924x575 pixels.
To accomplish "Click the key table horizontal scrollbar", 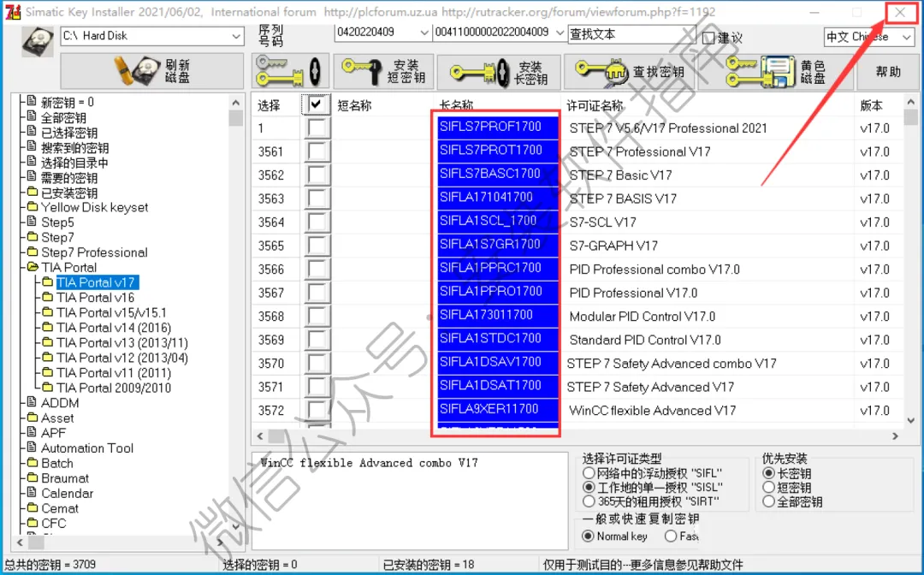I will [x=578, y=436].
